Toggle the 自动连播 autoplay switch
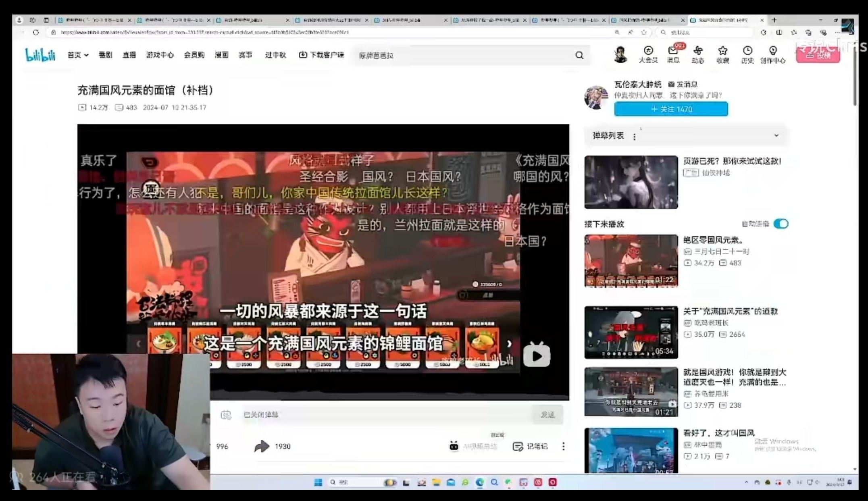 (x=781, y=224)
